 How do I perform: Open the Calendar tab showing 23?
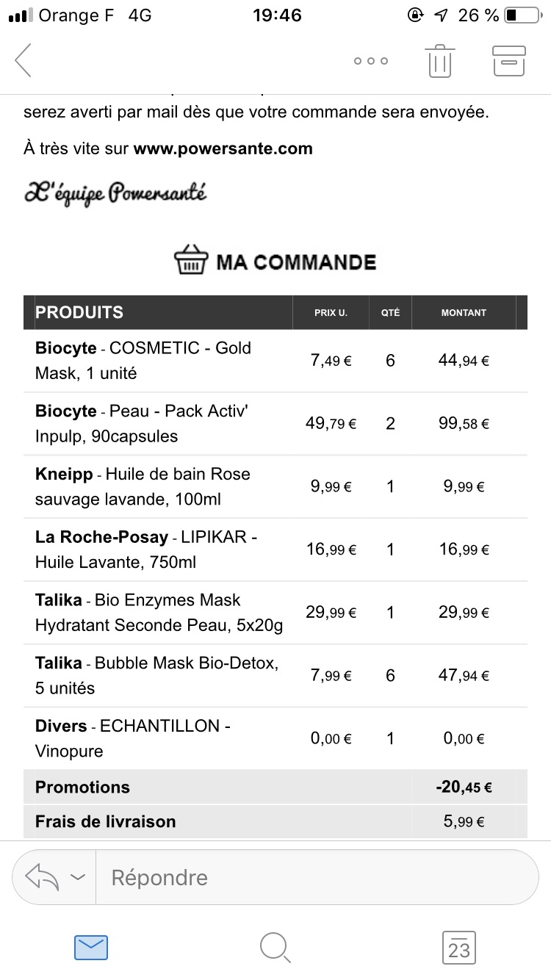[459, 948]
